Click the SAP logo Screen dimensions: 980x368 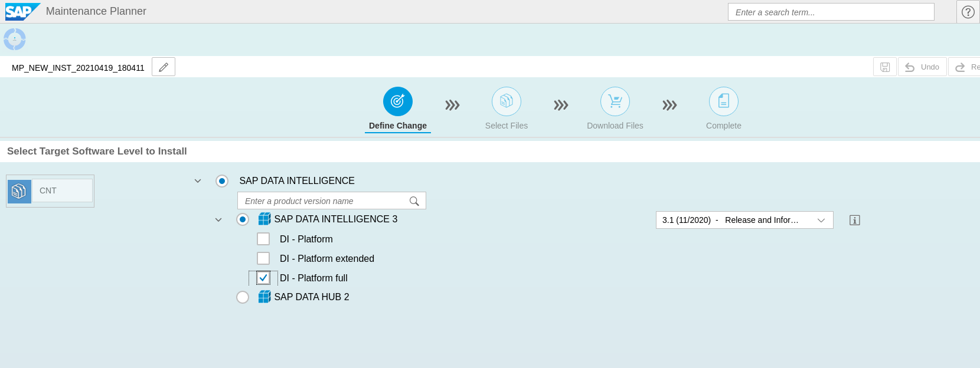pos(22,11)
